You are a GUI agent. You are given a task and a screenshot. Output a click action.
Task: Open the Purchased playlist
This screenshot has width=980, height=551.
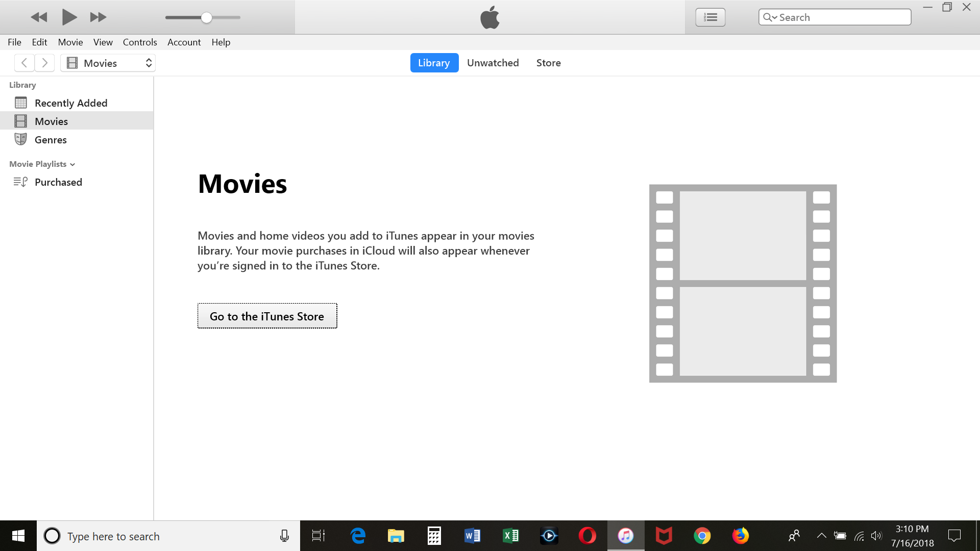click(58, 182)
